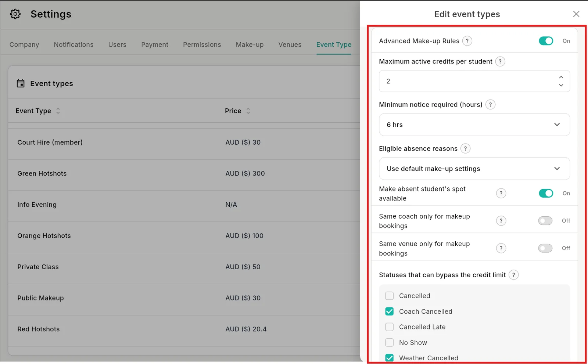Decrease maximum active credits with down arrow
The image size is (588, 364).
click(561, 85)
